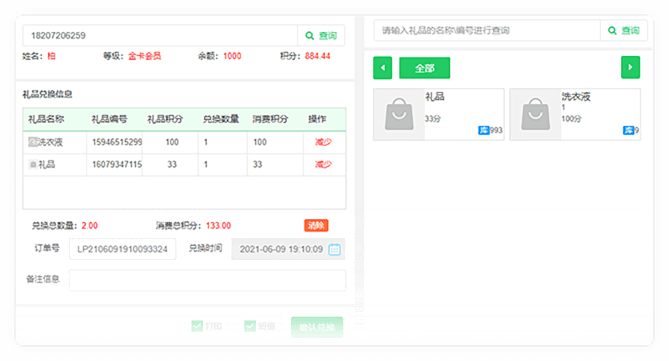Click the small image icon beside 洗衣液 row
This screenshot has width=669, height=361.
tap(33, 142)
